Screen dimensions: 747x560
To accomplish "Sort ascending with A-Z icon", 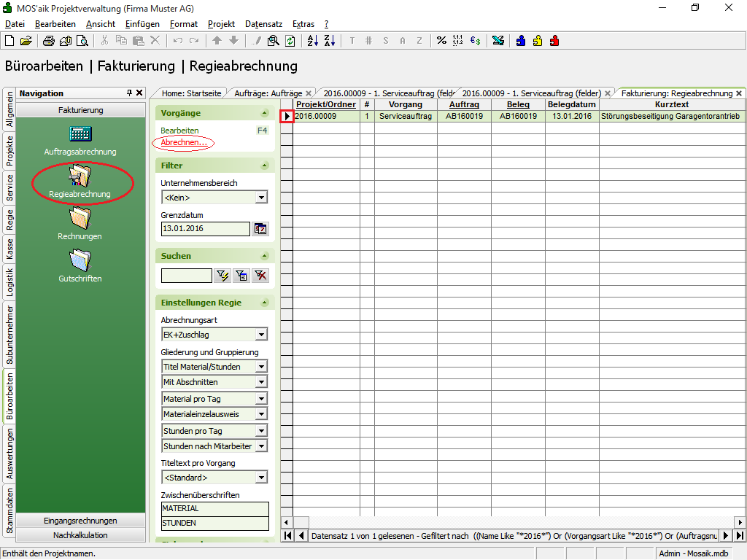I will [x=312, y=41].
